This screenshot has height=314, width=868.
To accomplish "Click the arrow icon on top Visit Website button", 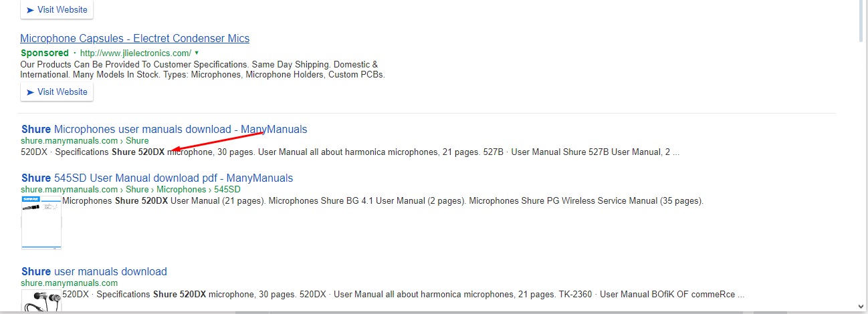I will (30, 10).
